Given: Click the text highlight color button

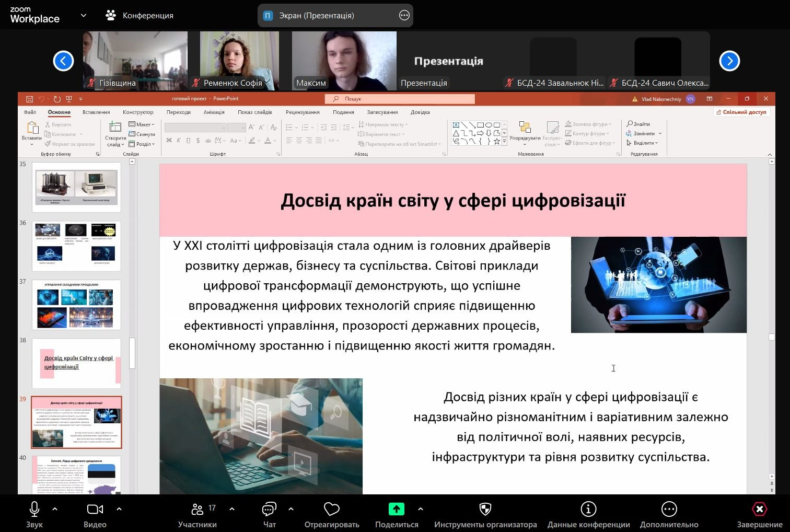Looking at the screenshot, I should (252, 141).
